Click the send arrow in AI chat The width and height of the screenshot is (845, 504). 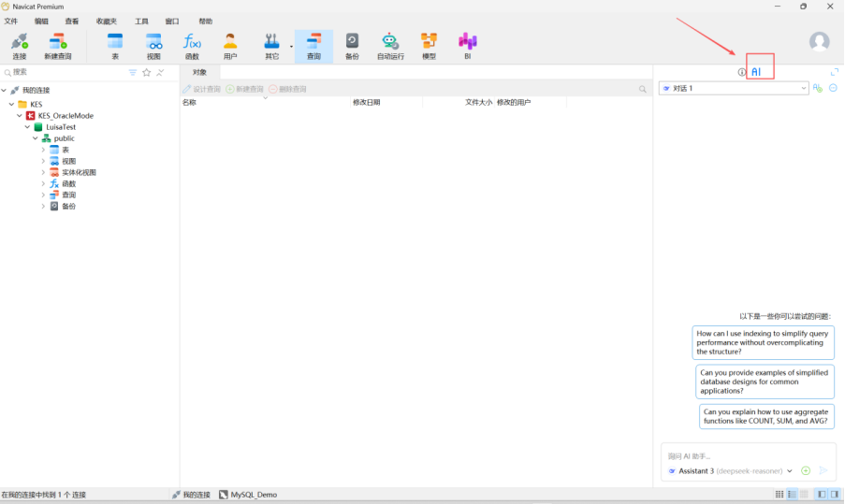coord(823,471)
